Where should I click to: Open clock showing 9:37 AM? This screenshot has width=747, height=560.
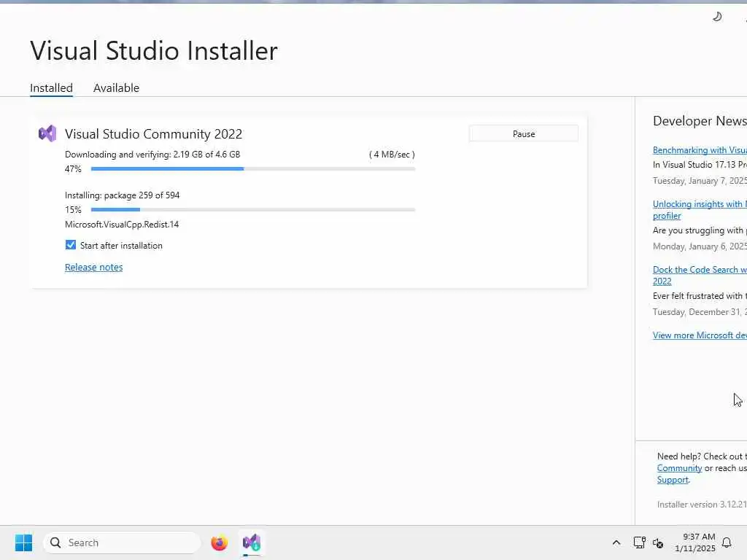point(695,542)
